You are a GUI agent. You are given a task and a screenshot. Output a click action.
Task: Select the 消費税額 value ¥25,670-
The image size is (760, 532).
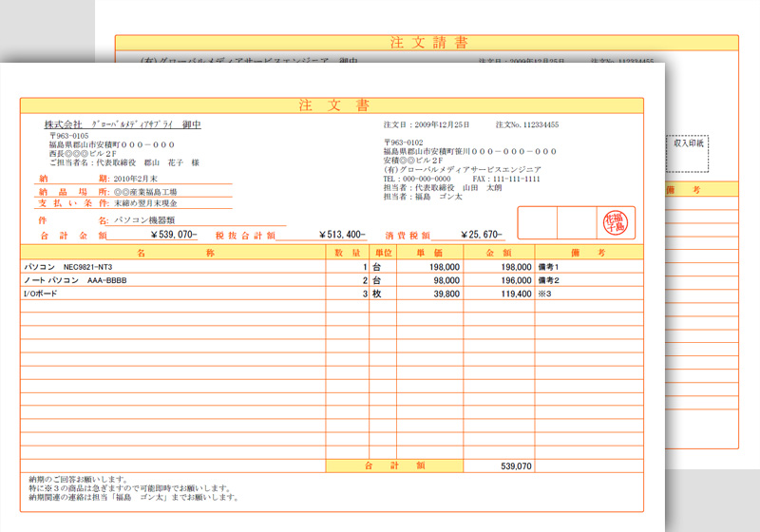[482, 235]
